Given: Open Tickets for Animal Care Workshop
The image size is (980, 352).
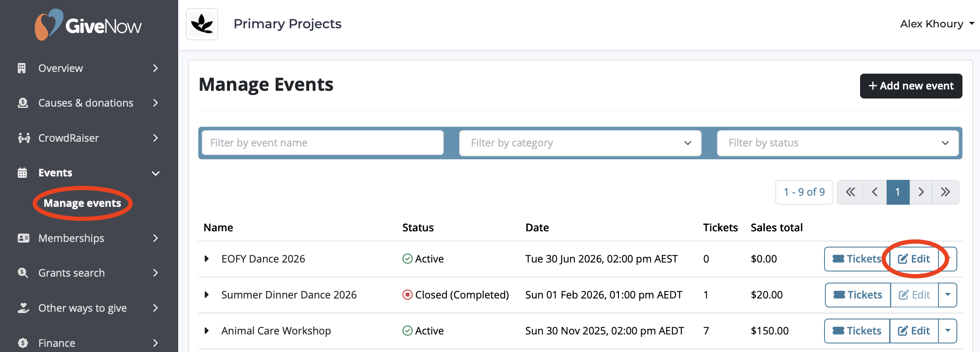Looking at the screenshot, I should tap(857, 331).
